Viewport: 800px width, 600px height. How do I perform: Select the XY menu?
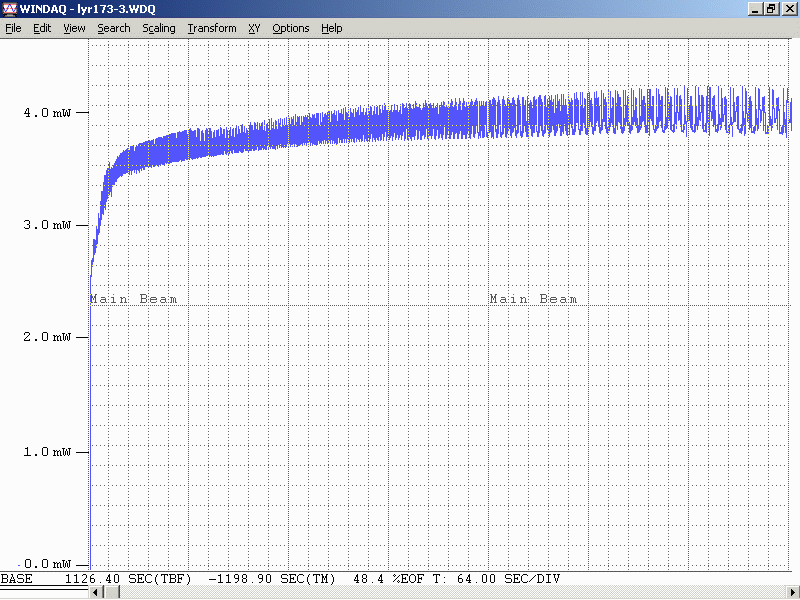tap(254, 28)
